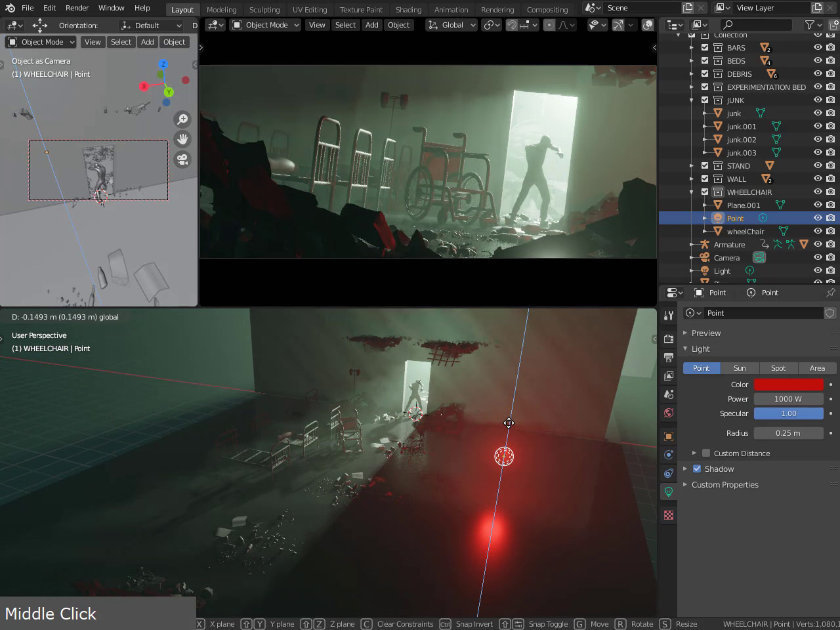Collapse the JUNK collection tree

click(692, 100)
